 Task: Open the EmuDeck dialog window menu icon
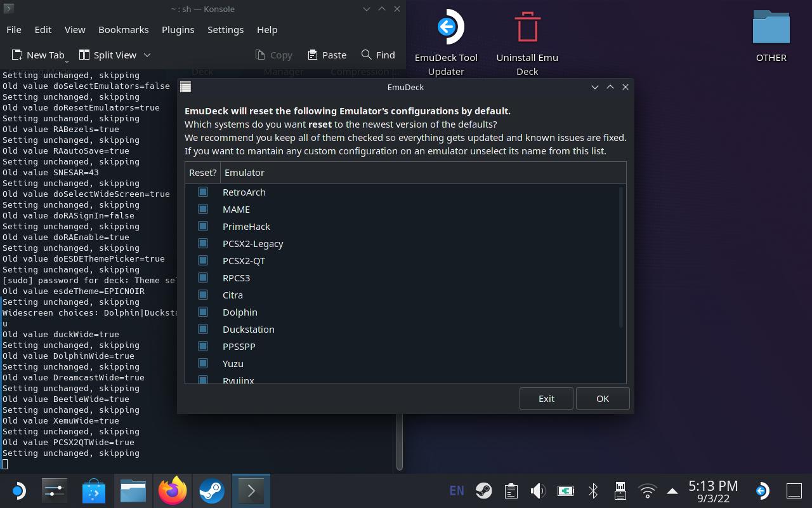(185, 87)
